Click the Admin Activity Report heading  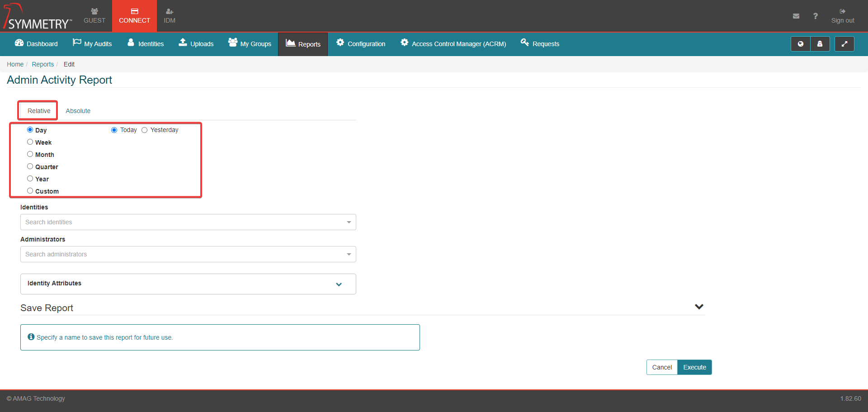pyautogui.click(x=59, y=80)
